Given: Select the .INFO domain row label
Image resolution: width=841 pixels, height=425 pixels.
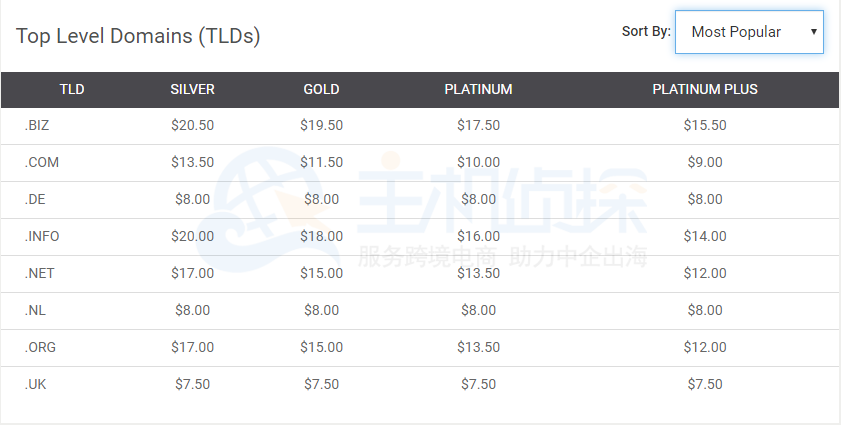Looking at the screenshot, I should coord(40,236).
